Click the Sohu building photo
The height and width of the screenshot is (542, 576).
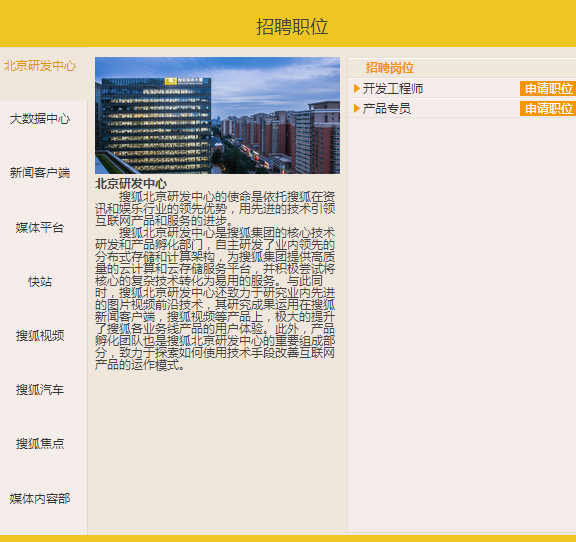(x=217, y=115)
